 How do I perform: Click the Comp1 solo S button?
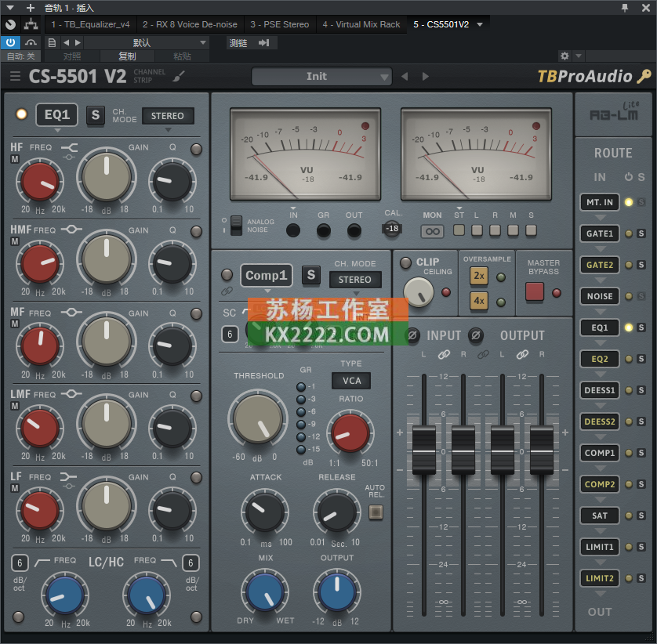point(311,275)
